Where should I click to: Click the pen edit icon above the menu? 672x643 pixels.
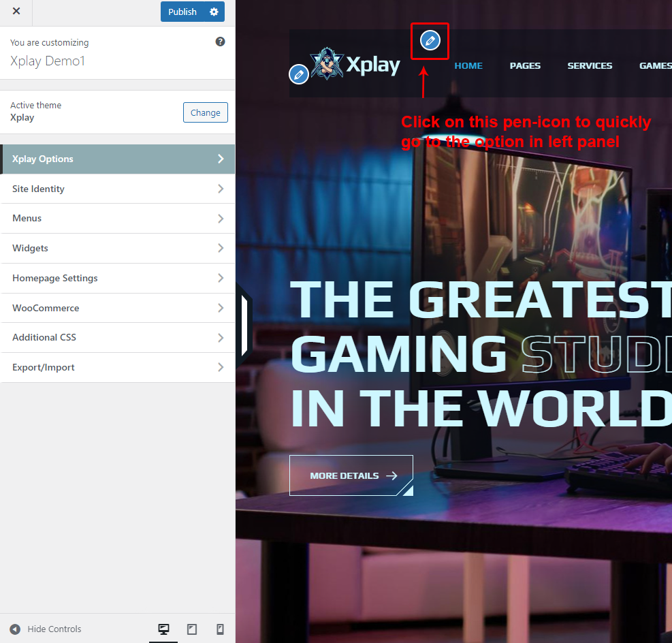pos(430,41)
